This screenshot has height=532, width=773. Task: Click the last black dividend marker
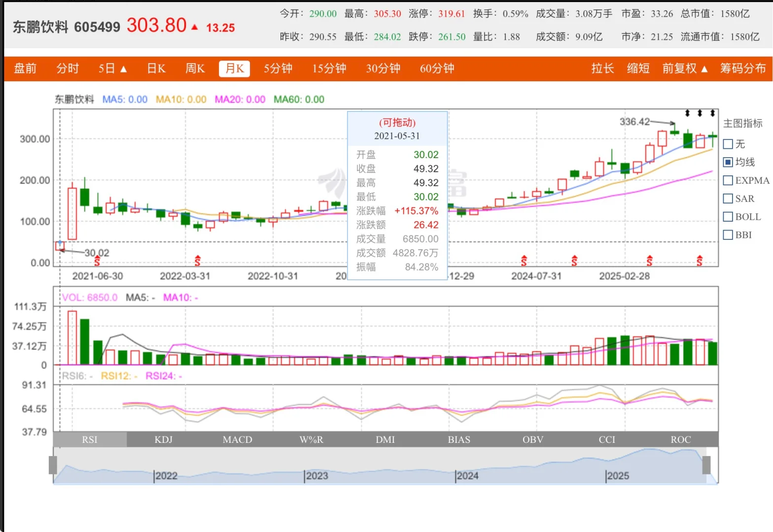712,113
